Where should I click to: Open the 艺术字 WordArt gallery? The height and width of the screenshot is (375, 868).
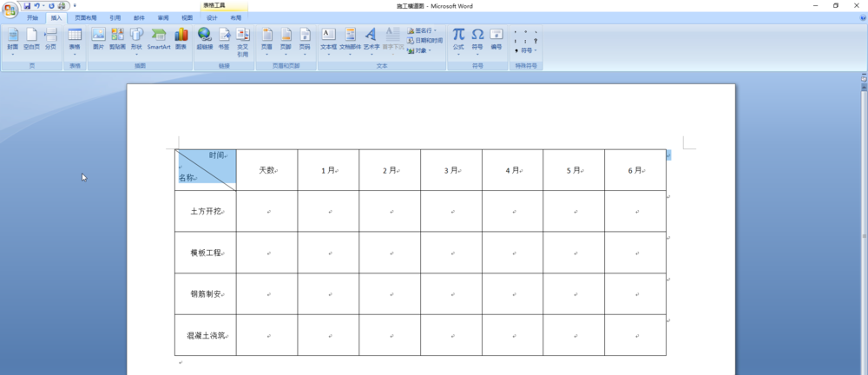click(x=372, y=41)
